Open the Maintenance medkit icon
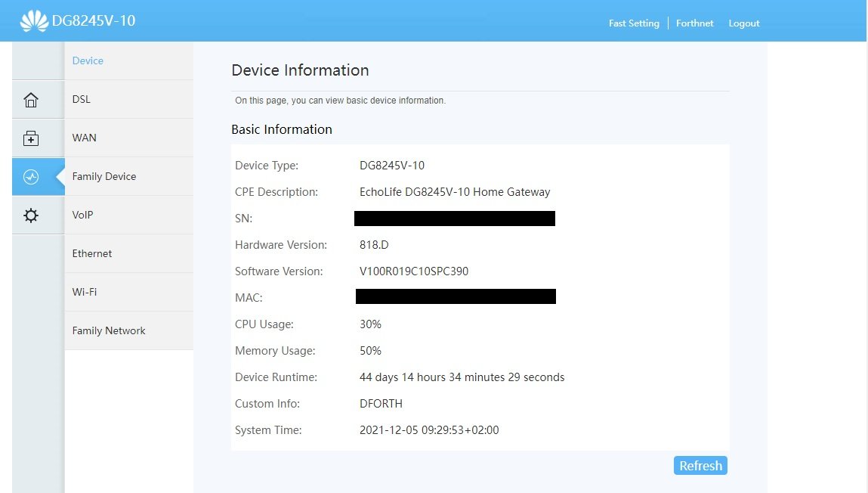This screenshot has width=868, height=493. [x=31, y=138]
